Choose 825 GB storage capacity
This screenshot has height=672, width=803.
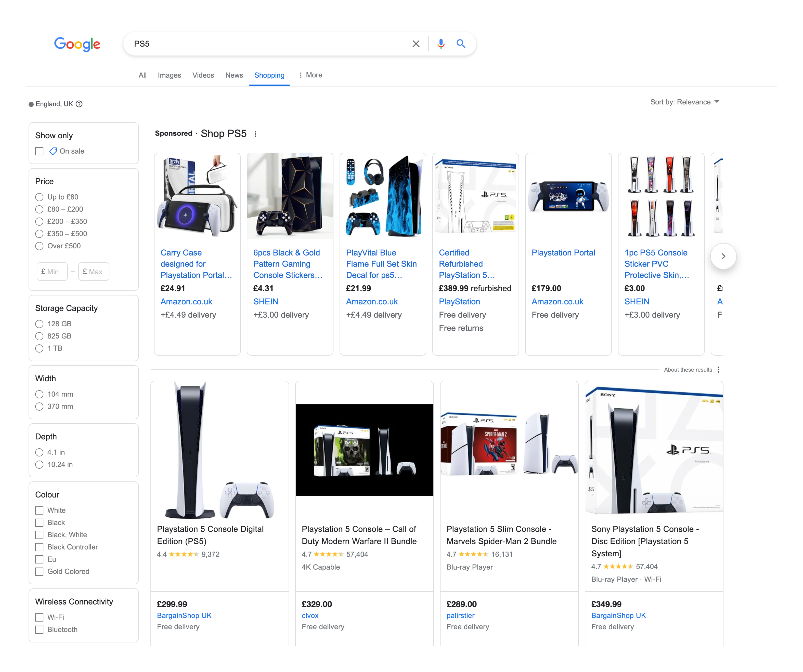coord(39,336)
